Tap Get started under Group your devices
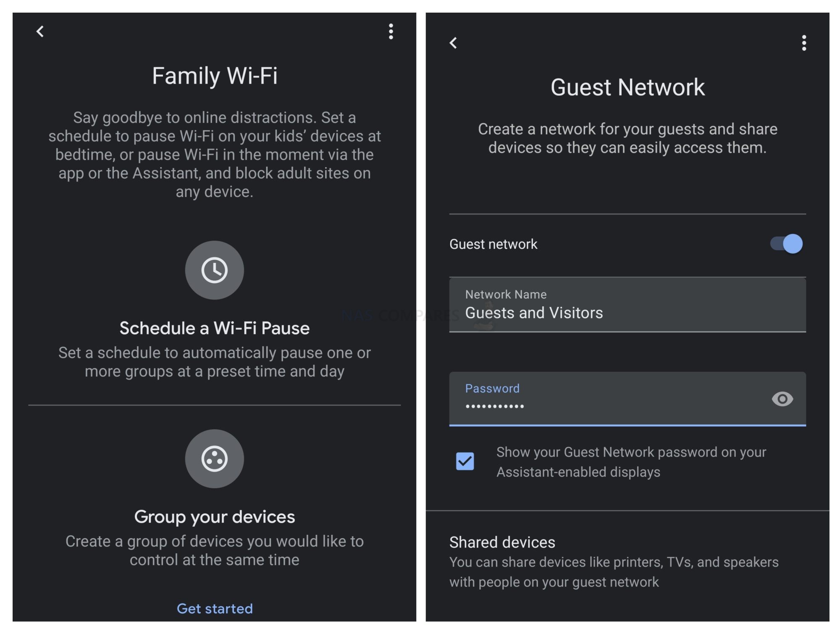Screen dimensions: 840x631 [215, 608]
